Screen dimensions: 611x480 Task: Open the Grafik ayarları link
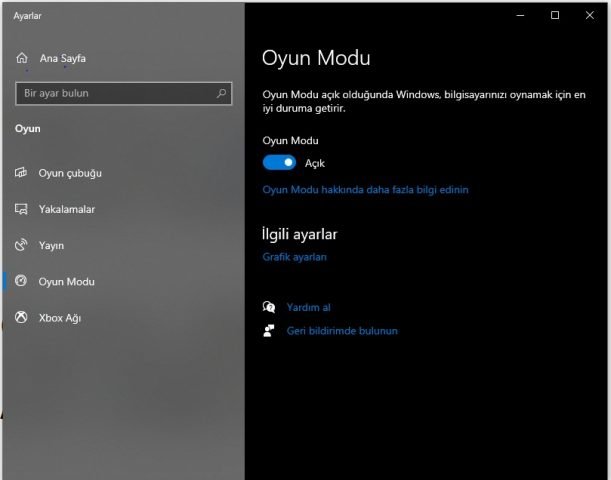click(295, 257)
